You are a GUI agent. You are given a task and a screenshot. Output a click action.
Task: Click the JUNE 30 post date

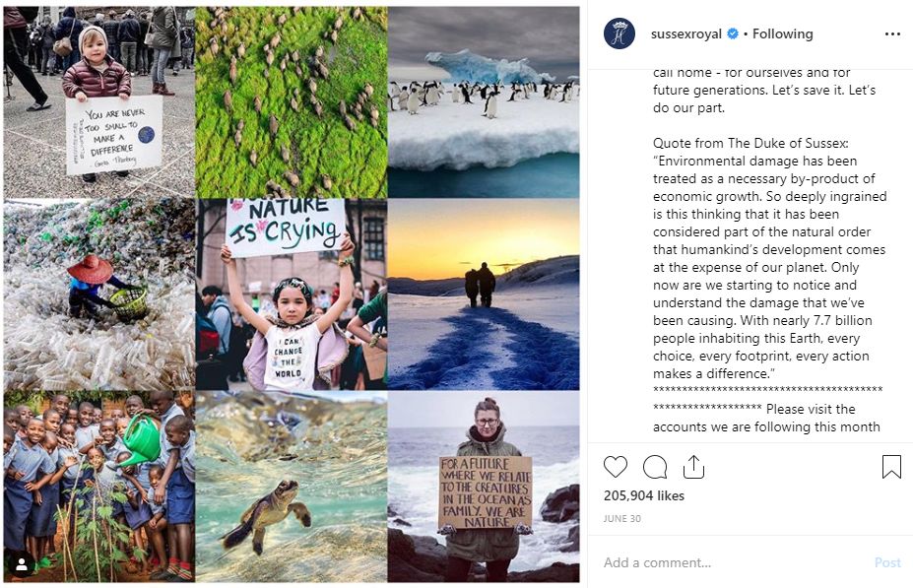(x=621, y=518)
